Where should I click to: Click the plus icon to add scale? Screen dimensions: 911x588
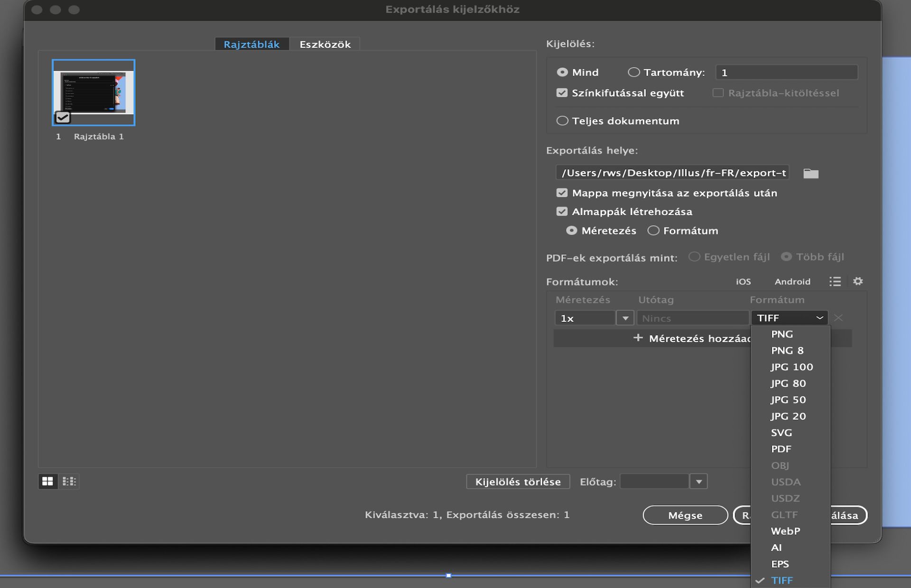pyautogui.click(x=638, y=338)
